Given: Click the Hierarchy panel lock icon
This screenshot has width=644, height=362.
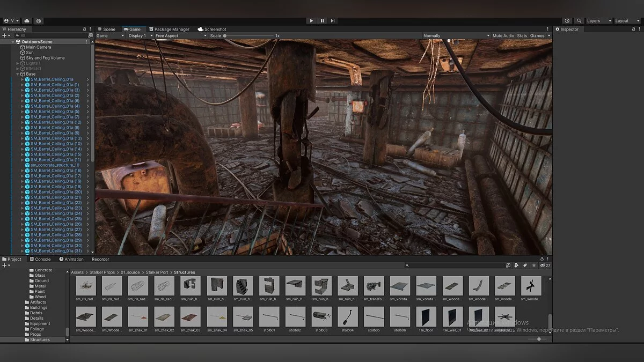Looking at the screenshot, I should point(84,29).
